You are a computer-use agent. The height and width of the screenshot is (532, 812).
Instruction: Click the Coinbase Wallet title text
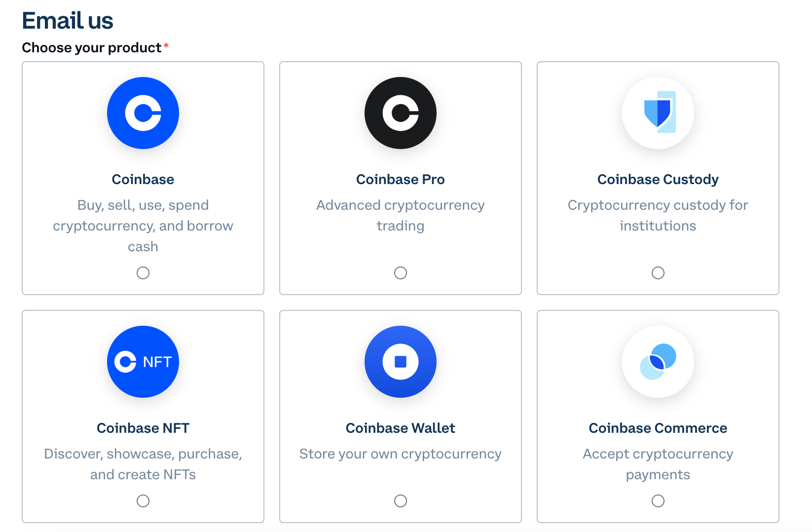point(401,428)
